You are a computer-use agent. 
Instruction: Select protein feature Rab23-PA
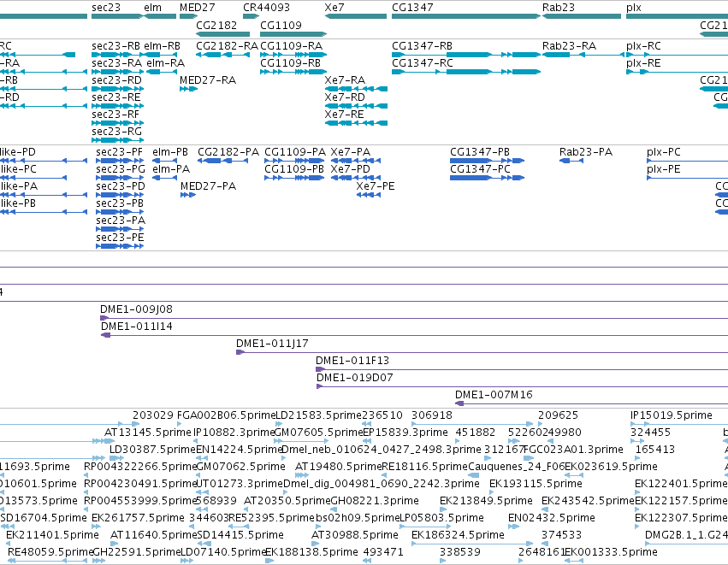pyautogui.click(x=571, y=161)
